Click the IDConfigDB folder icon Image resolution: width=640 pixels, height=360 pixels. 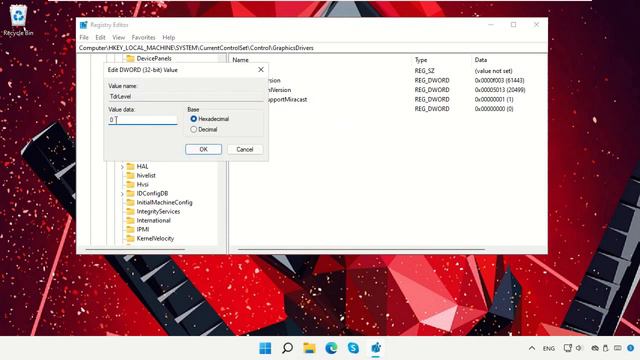[131, 193]
